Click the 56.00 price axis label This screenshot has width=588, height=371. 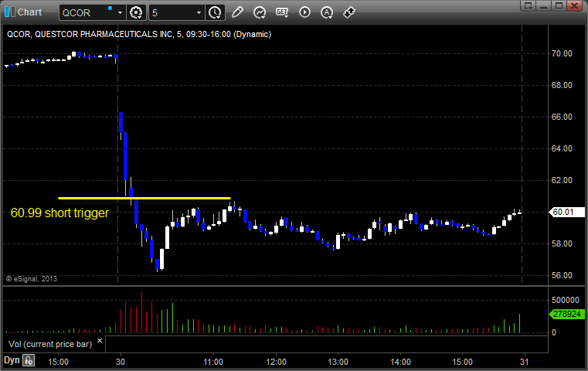[562, 275]
